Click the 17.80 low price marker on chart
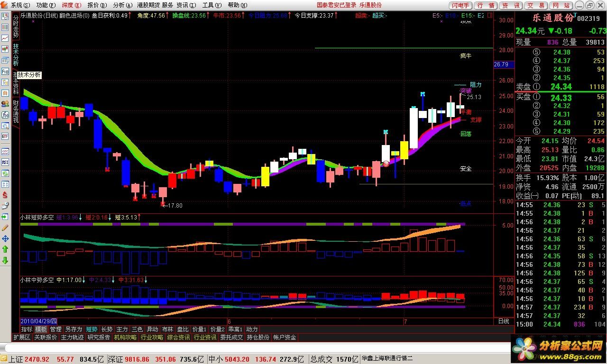607x364 pixels. tap(175, 205)
